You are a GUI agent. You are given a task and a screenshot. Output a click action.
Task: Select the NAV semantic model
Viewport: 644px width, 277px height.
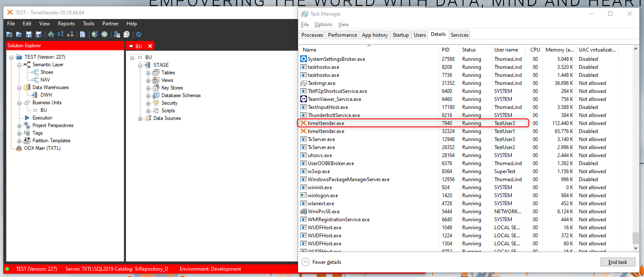coord(45,80)
